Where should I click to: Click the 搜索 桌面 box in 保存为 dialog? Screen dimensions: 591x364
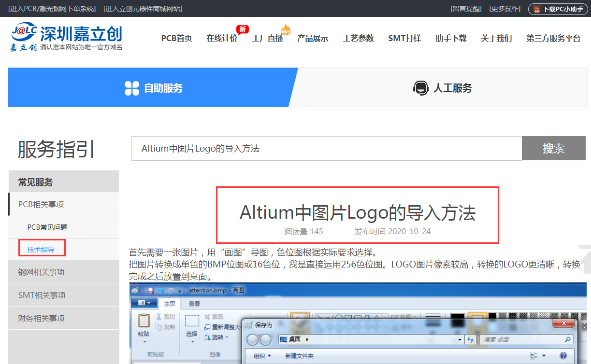pyautogui.click(x=526, y=339)
